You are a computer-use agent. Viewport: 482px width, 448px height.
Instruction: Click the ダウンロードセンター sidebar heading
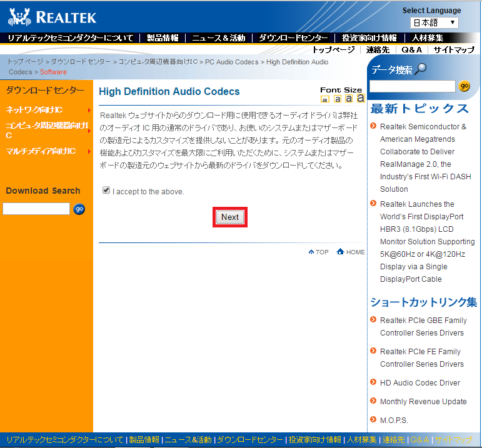point(45,90)
